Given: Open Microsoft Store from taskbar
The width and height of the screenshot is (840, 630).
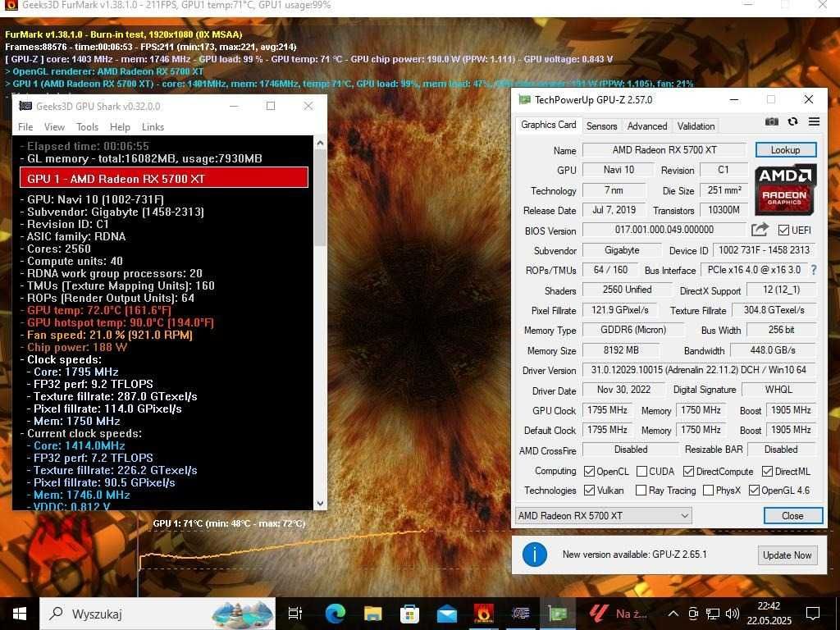Looking at the screenshot, I should (410, 614).
